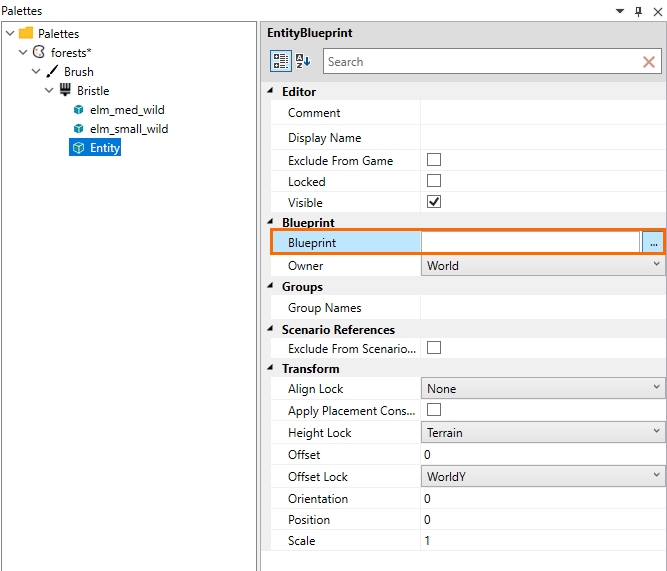667x571 pixels.
Task: Click the forests palette icon
Action: point(39,52)
